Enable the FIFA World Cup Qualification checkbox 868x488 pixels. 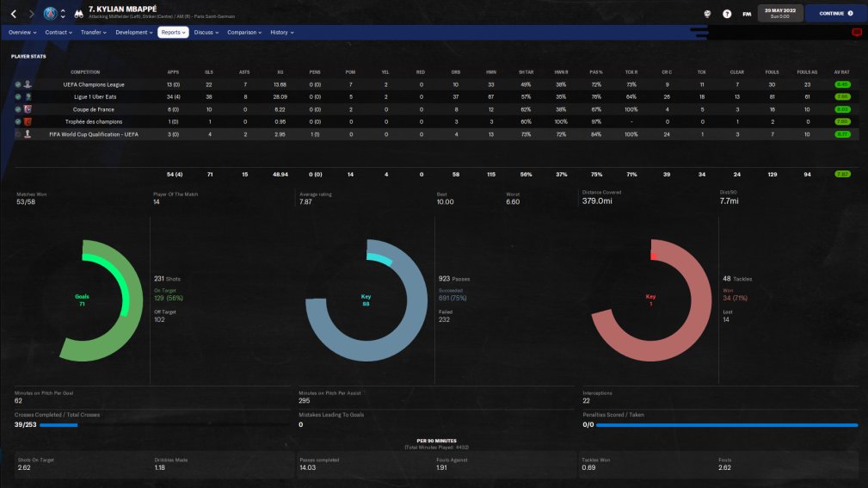18,134
